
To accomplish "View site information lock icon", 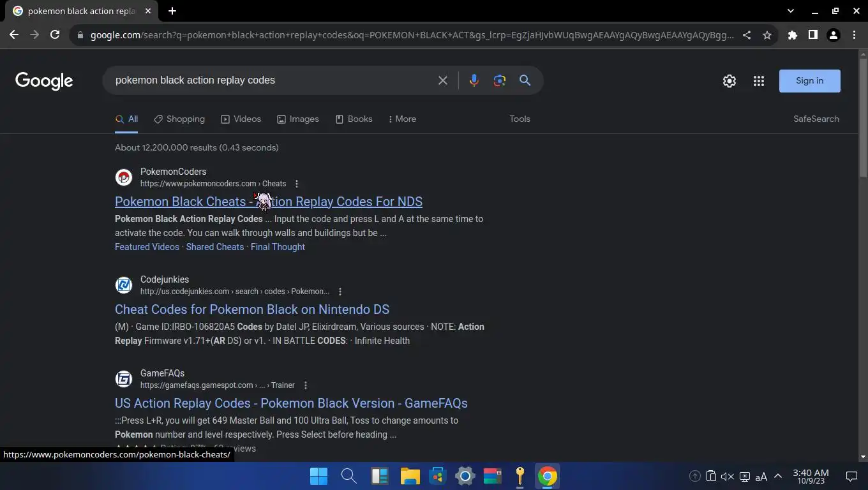I will coord(80,35).
